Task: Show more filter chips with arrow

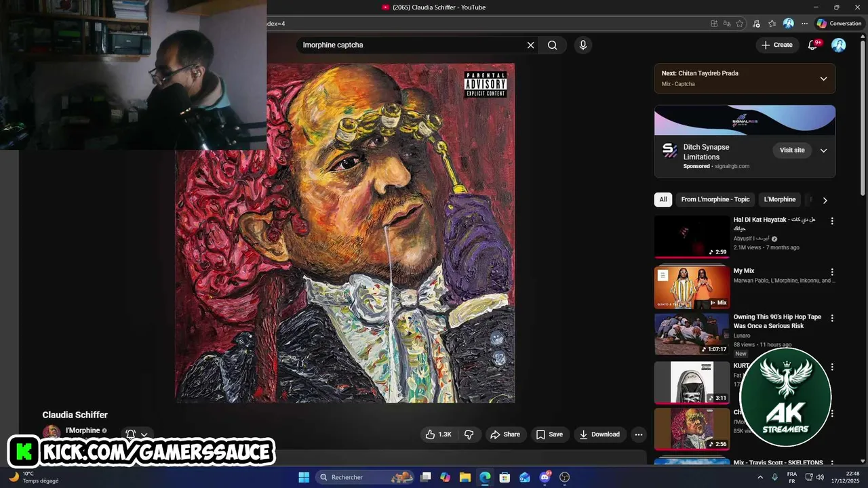Action: click(825, 200)
